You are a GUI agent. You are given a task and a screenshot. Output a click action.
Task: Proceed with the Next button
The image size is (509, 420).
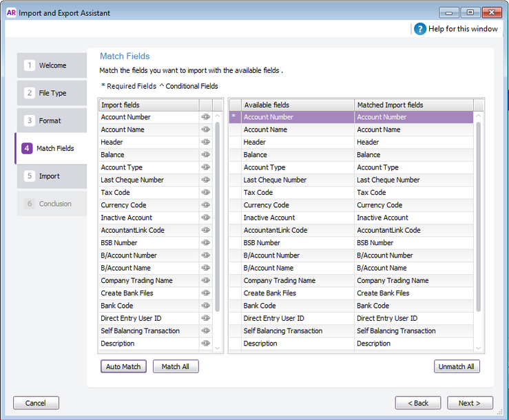470,403
